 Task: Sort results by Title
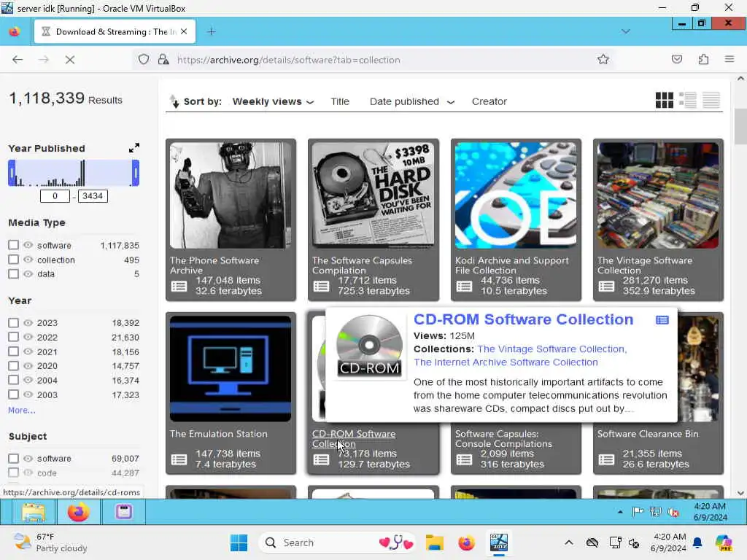point(340,101)
